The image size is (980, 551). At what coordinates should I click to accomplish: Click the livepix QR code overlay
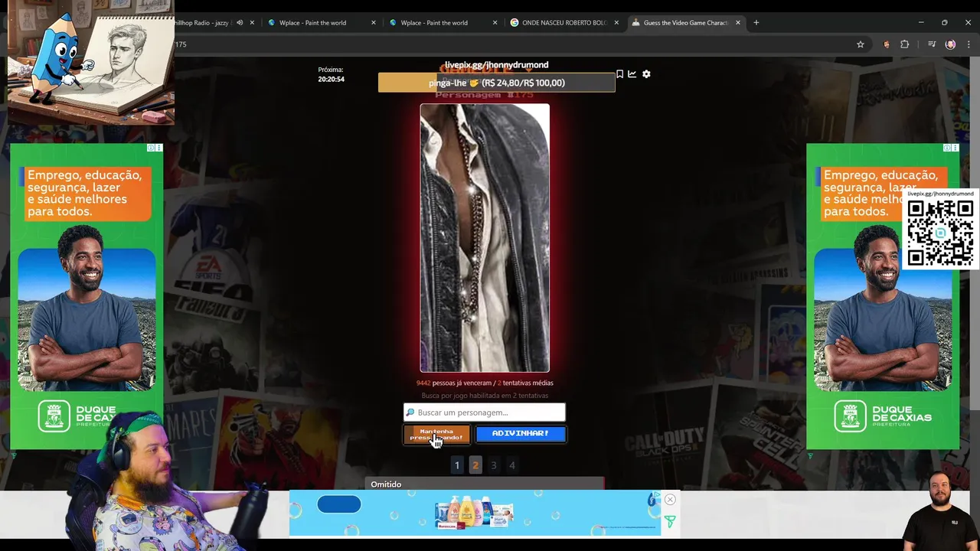[940, 233]
